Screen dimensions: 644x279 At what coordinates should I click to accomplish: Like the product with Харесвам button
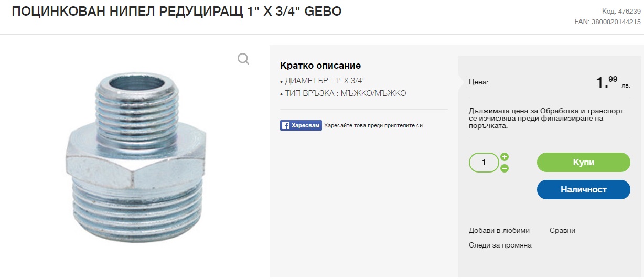click(x=301, y=125)
